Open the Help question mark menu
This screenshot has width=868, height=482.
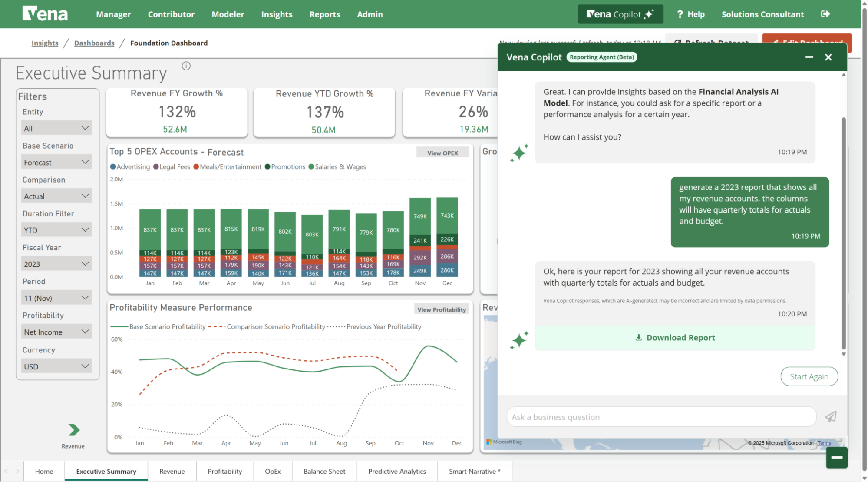(x=690, y=14)
